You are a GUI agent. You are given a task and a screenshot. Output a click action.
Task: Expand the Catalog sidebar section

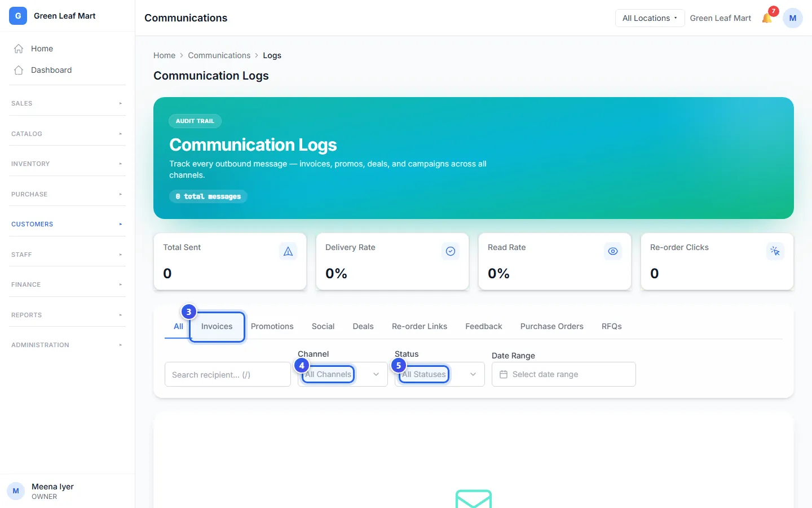[67, 134]
